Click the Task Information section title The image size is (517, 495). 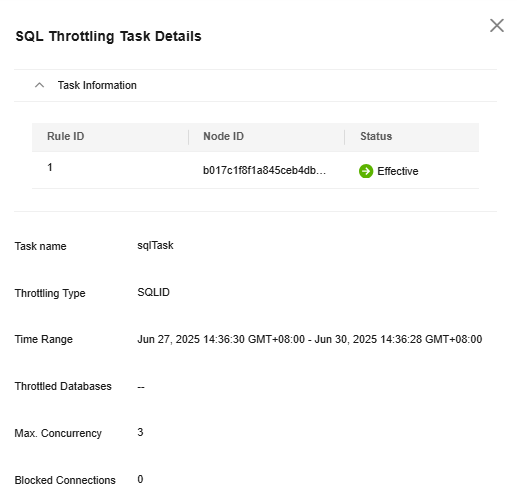(x=97, y=85)
